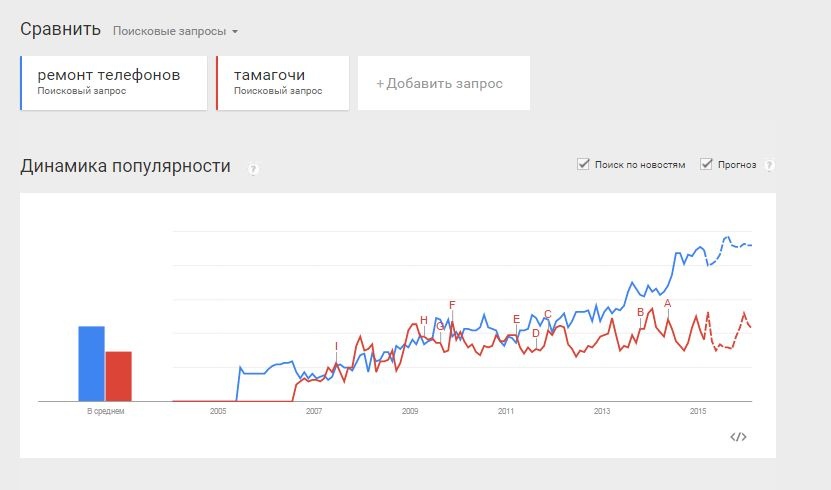Click the red average bar
The height and width of the screenshot is (490, 831).
119,376
